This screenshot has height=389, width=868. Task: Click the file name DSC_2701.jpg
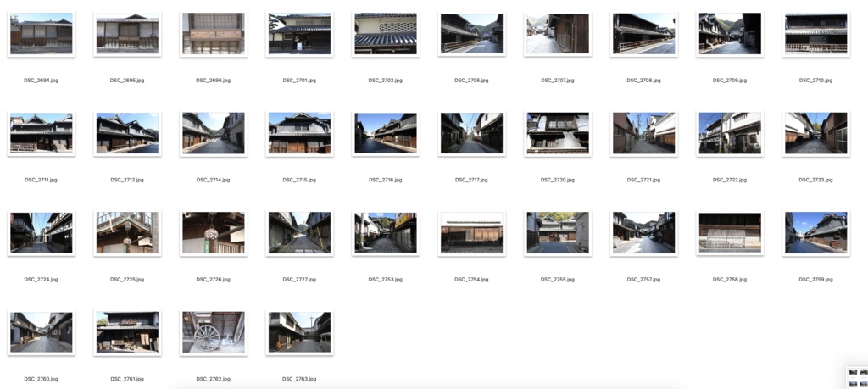(299, 81)
